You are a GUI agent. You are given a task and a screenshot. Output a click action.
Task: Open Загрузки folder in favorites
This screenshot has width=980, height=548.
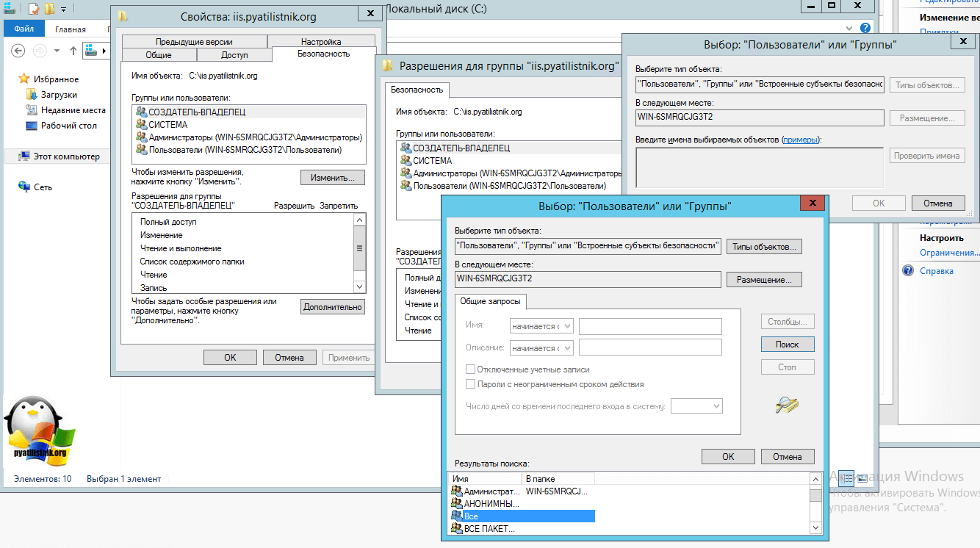tap(59, 95)
